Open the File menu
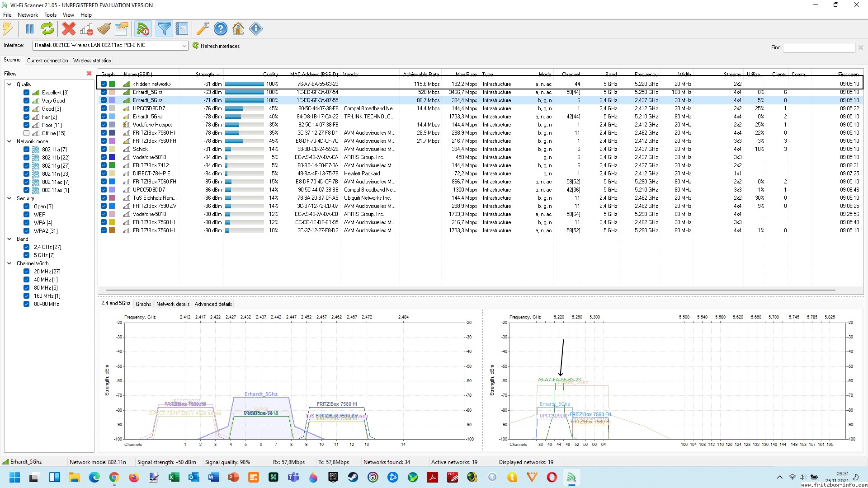This screenshot has height=488, width=868. click(7, 15)
